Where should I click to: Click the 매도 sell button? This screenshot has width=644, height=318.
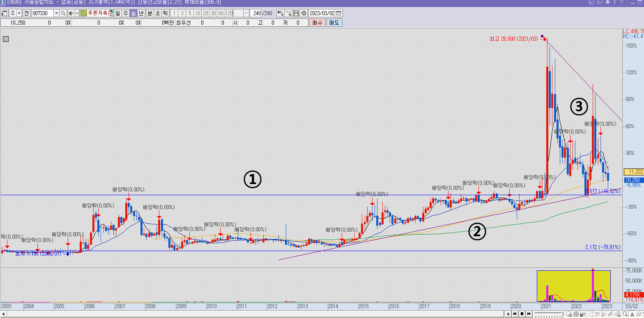334,23
